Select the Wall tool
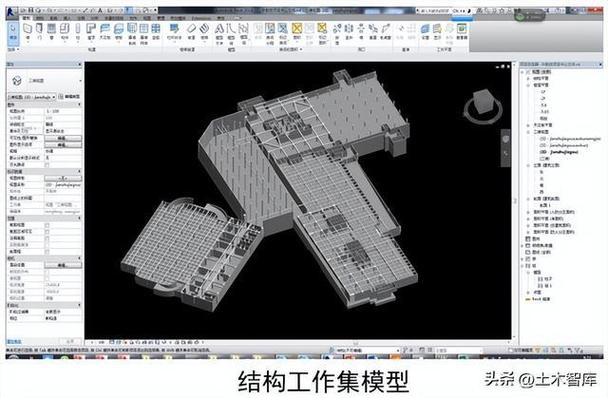 tap(28, 31)
